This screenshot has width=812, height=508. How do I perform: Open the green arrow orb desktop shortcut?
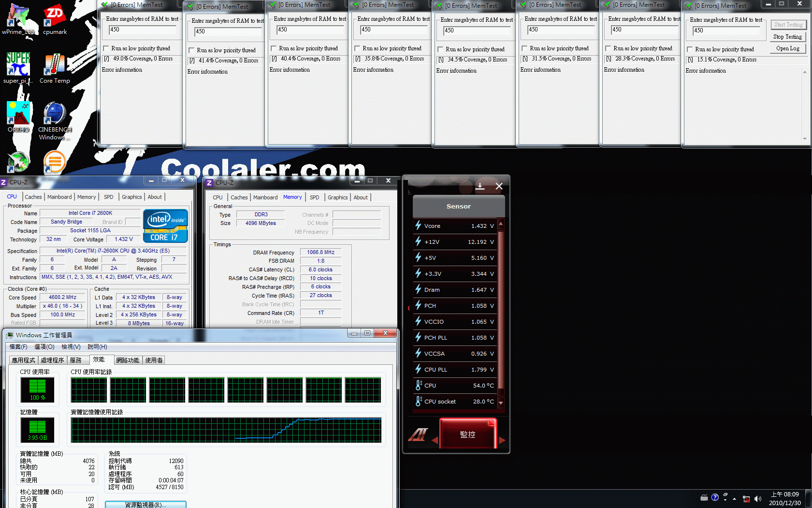point(18,162)
